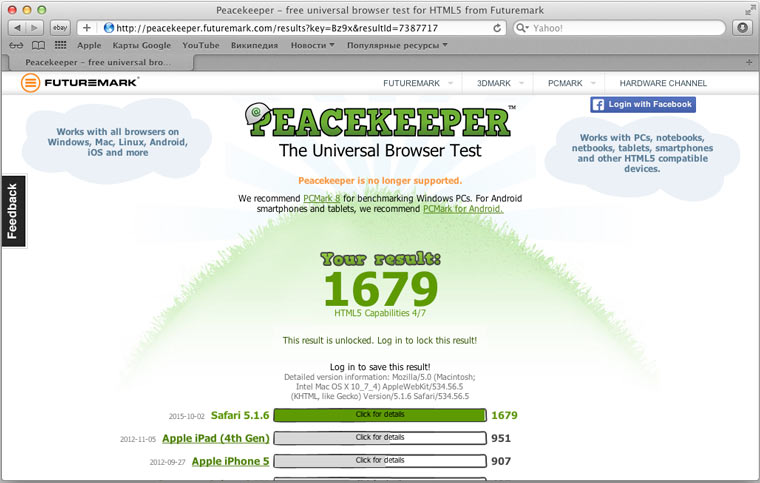
Task: Click 'Log in to save this result!'
Action: 380,367
